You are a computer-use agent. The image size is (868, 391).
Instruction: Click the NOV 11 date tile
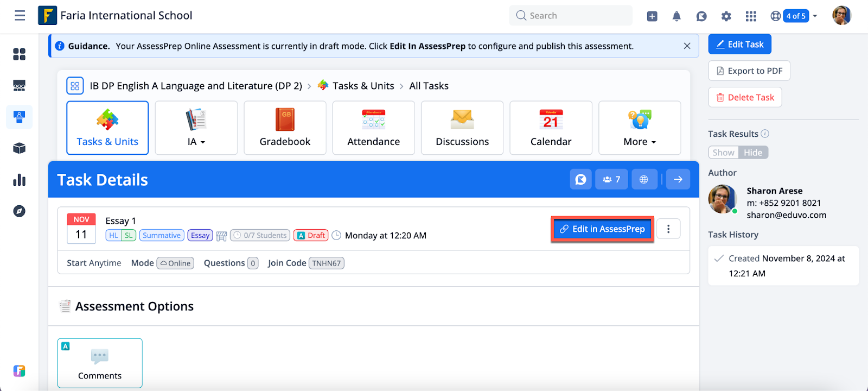(x=81, y=228)
